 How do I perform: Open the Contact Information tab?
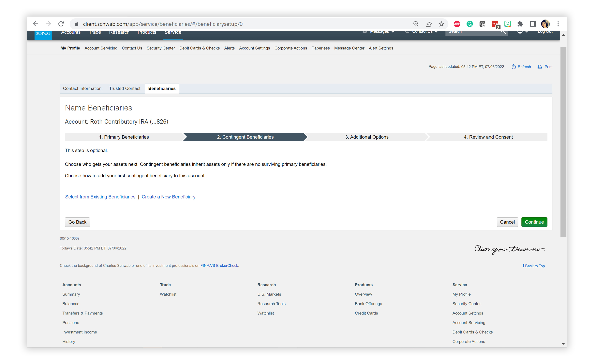coord(82,88)
